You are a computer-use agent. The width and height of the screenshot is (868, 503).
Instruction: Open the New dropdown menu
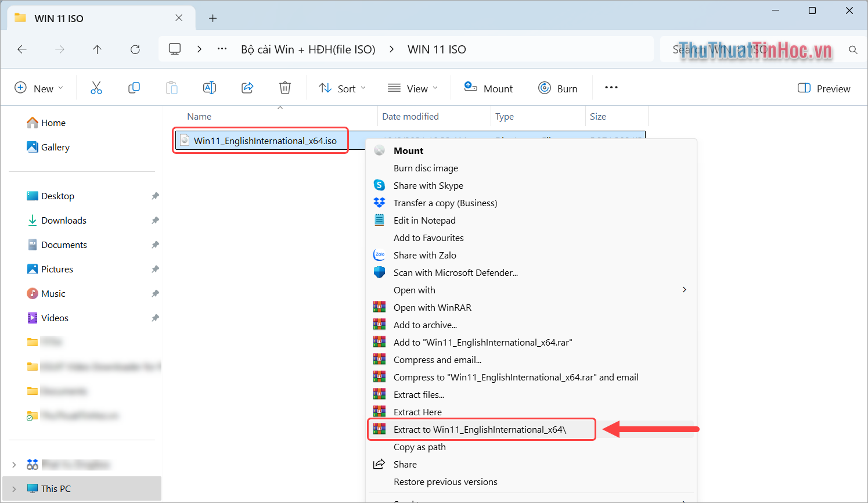point(39,88)
